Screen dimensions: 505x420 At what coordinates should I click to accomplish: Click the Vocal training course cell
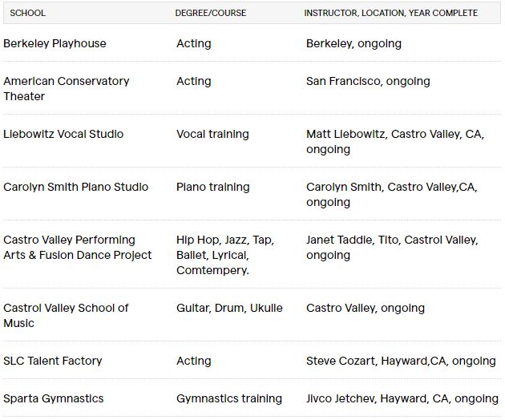[x=212, y=134]
